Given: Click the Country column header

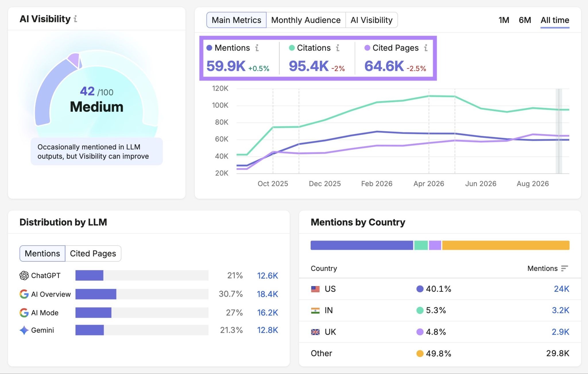Looking at the screenshot, I should click(x=324, y=268).
